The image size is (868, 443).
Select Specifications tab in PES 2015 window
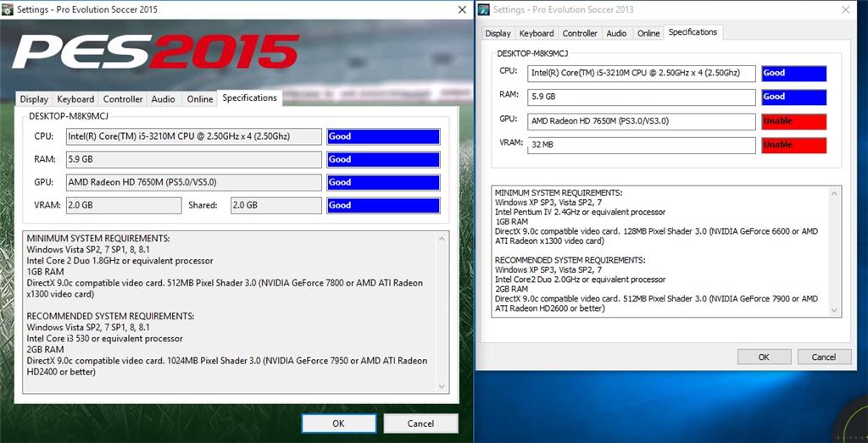(x=250, y=98)
